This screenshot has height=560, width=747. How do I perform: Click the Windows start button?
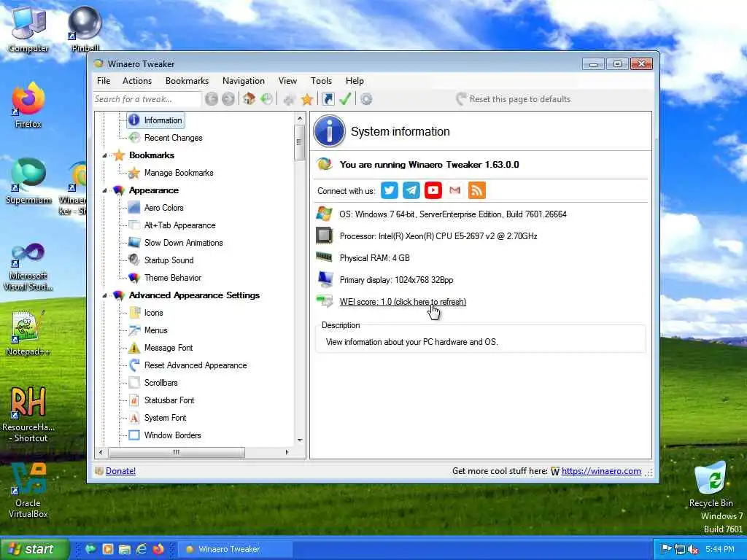click(x=34, y=549)
